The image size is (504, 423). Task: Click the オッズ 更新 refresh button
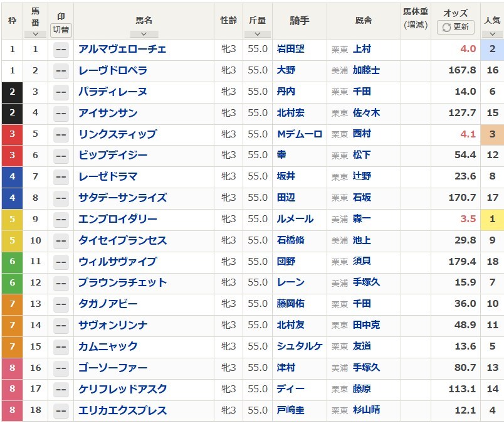456,27
